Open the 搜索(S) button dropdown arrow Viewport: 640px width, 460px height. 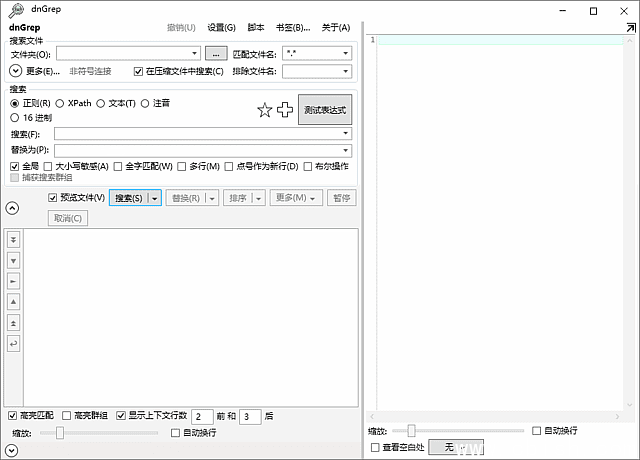tap(155, 198)
